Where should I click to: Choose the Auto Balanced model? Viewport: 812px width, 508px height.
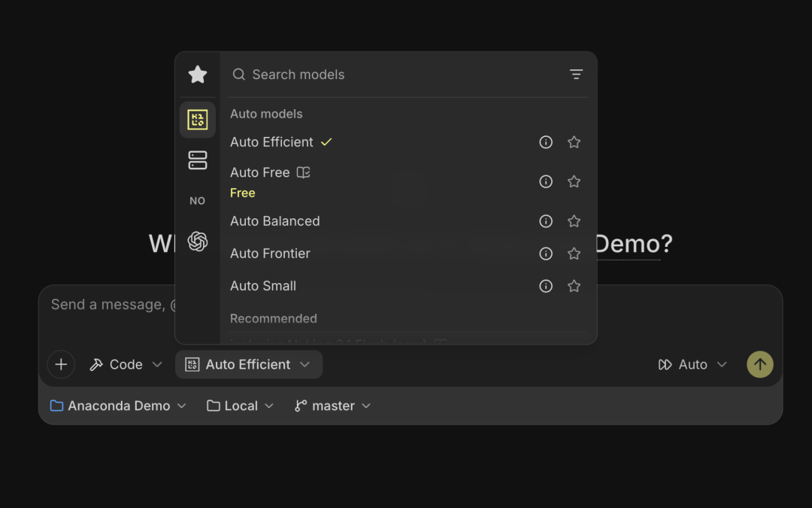407,221
